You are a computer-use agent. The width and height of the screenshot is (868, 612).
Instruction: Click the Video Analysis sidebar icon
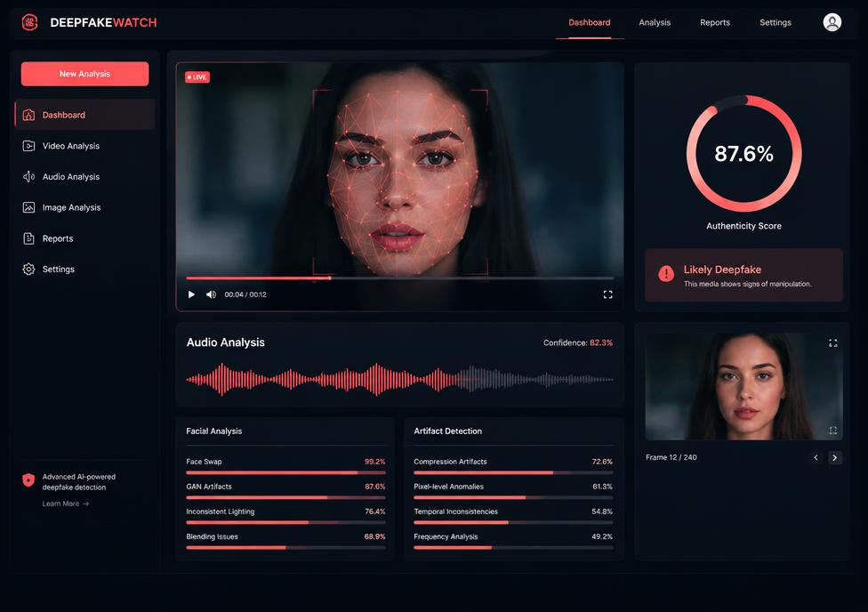[28, 146]
